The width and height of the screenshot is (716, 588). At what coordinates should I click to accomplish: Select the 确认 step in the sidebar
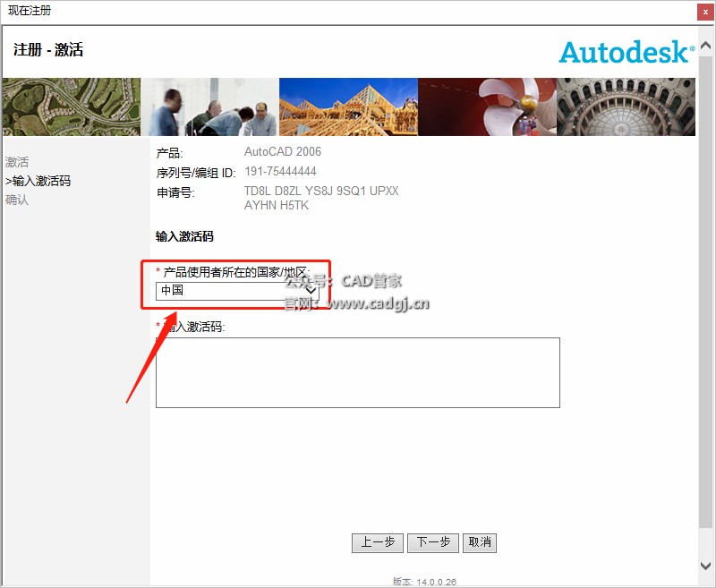pyautogui.click(x=17, y=200)
